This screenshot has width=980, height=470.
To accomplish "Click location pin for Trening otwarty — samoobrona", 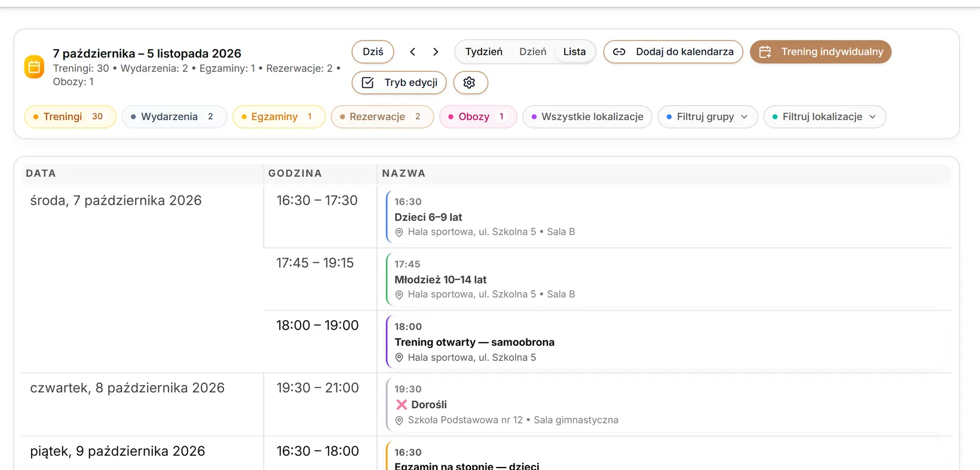I will [x=399, y=358].
